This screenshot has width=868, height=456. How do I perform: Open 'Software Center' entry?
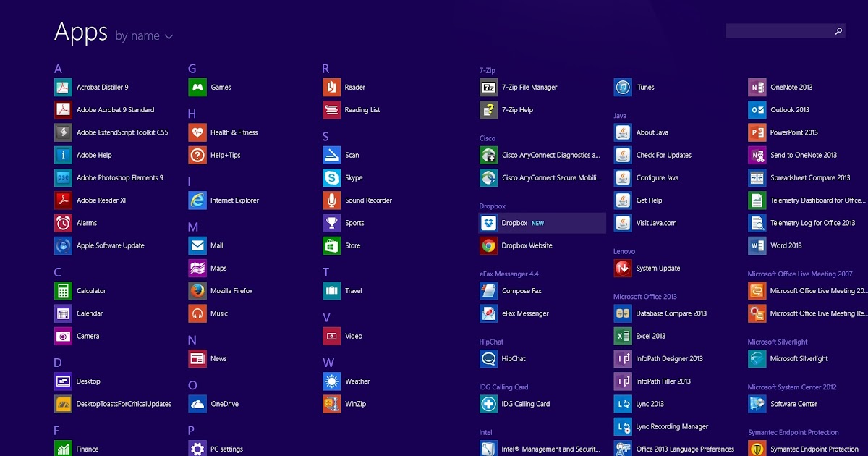click(783, 404)
